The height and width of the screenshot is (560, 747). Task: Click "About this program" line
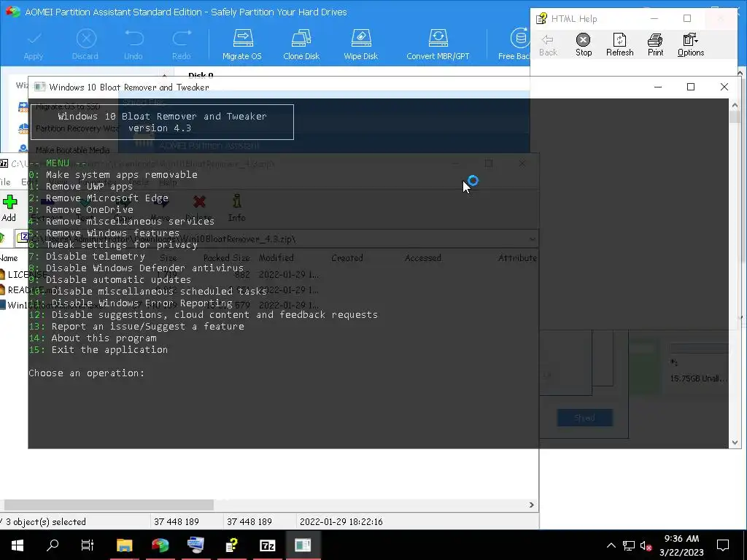pyautogui.click(x=104, y=338)
